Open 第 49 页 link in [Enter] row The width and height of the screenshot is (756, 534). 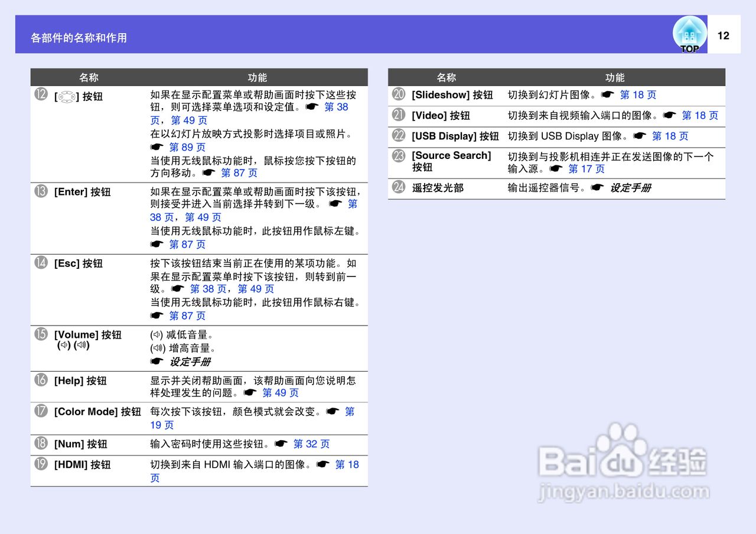point(203,217)
